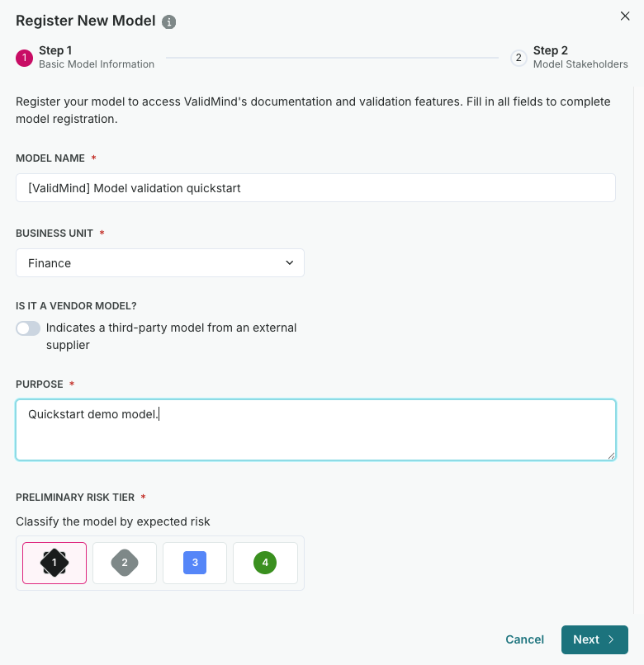644x665 pixels.
Task: Select risk tier 1 black diamond icon
Action: point(54,563)
